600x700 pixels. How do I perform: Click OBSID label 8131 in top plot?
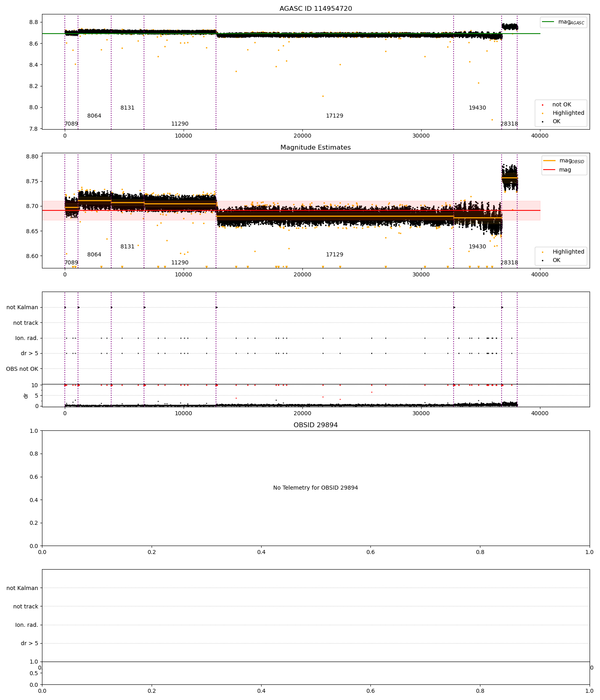pos(127,108)
